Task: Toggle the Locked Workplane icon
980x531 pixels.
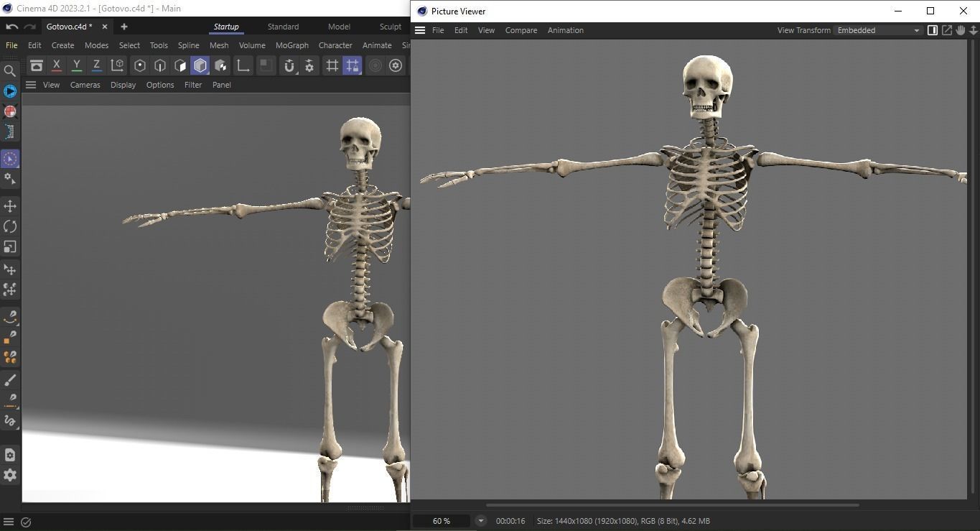Action: tap(352, 65)
